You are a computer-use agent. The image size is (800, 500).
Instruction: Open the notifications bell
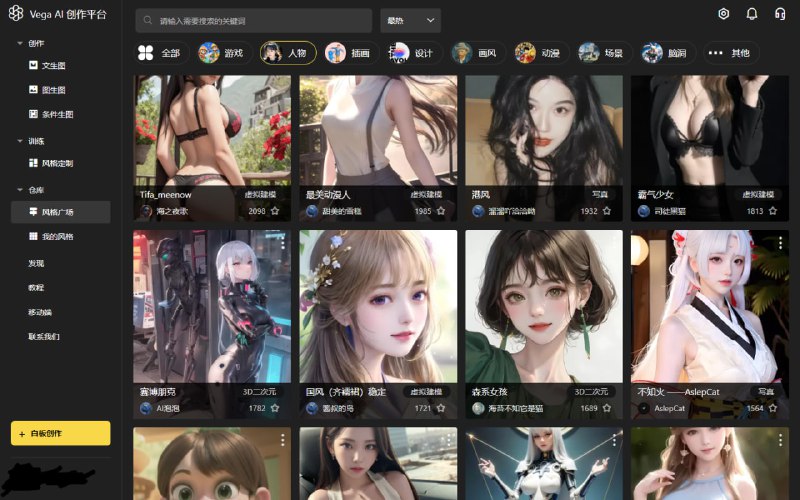pyautogui.click(x=752, y=14)
